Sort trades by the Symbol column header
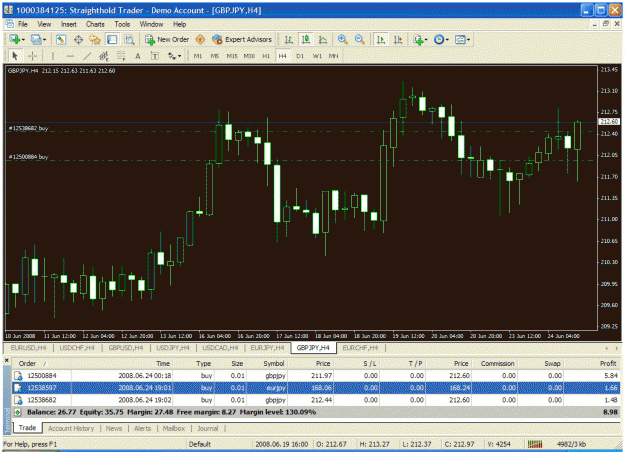This screenshot has width=625, height=452. point(267,364)
